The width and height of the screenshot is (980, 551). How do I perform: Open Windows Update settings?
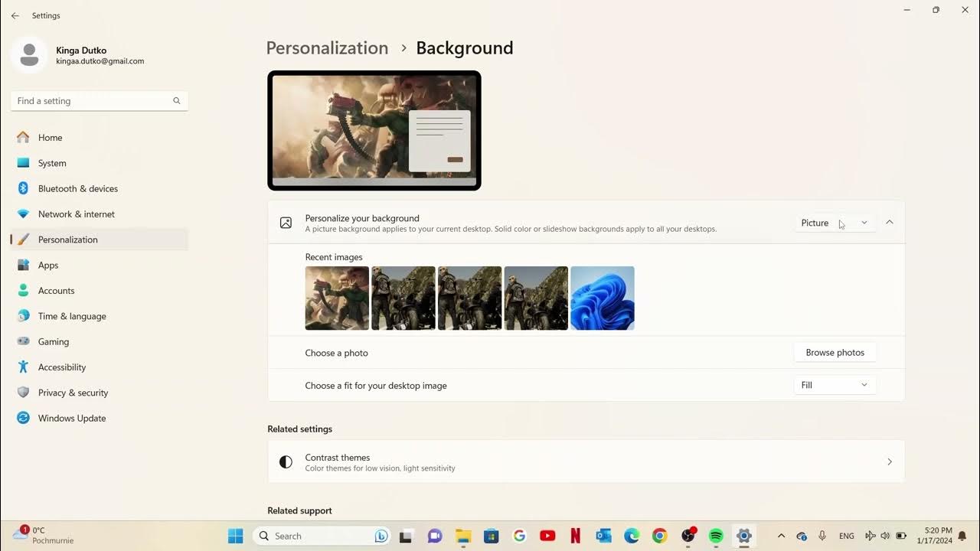pos(71,418)
